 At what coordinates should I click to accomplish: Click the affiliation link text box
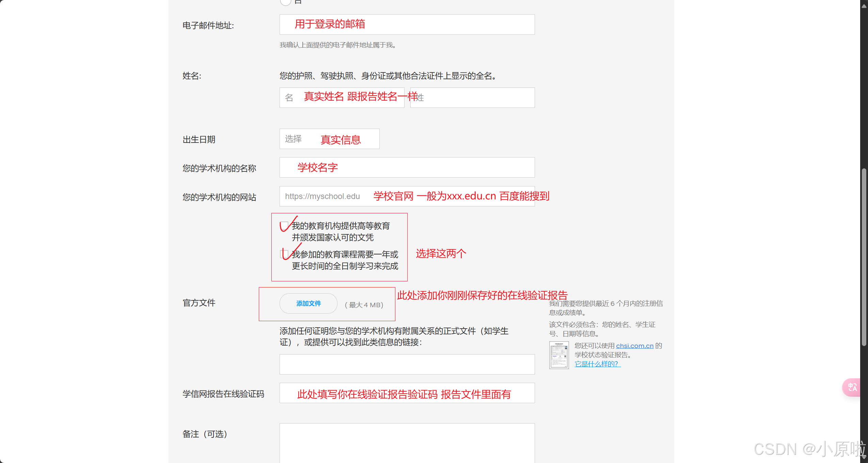click(407, 364)
